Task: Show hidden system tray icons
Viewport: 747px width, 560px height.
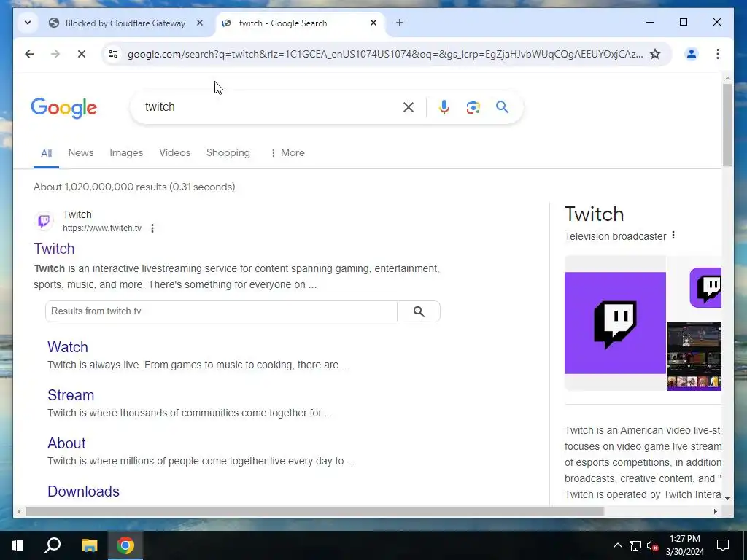Action: point(617,545)
